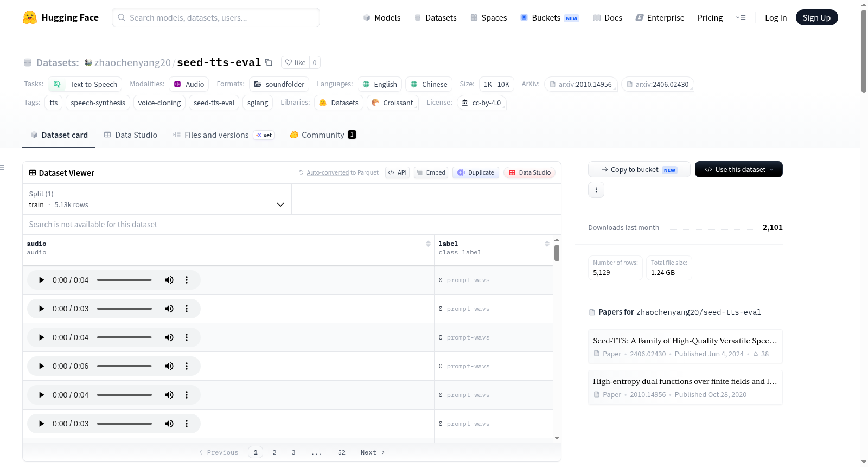Viewport: 868px width, 467px height.
Task: Expand the train split dropdown
Action: click(x=157, y=199)
